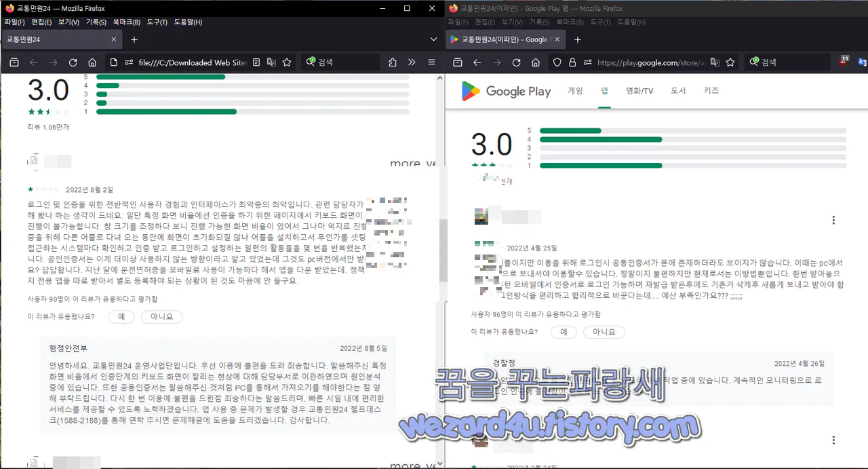
Task: Show more tools overflow in left window
Action: click(x=412, y=62)
